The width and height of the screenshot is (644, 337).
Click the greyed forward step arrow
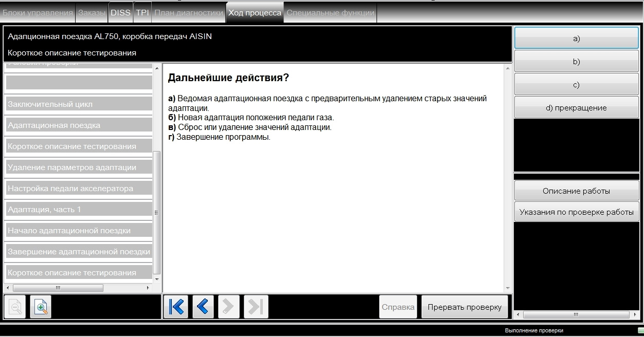click(x=229, y=307)
